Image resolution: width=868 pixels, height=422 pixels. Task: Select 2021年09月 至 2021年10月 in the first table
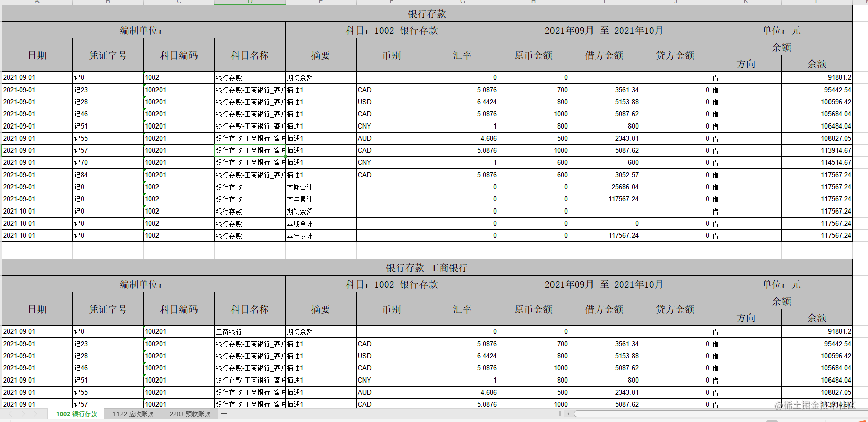pyautogui.click(x=604, y=30)
